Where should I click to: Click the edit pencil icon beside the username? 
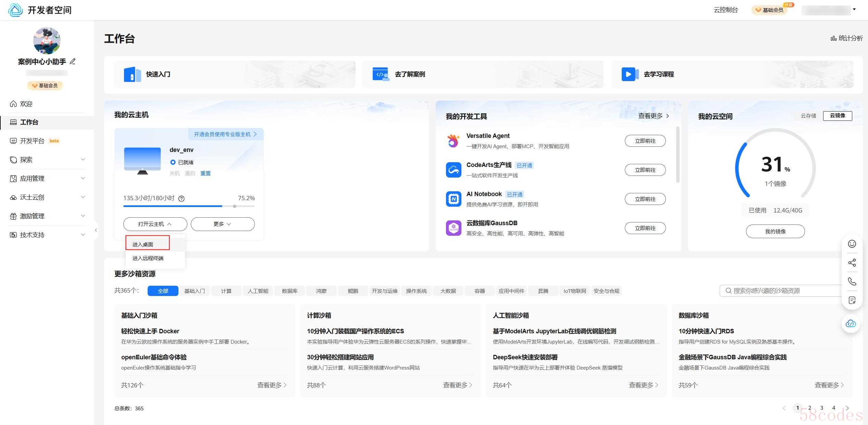(72, 62)
